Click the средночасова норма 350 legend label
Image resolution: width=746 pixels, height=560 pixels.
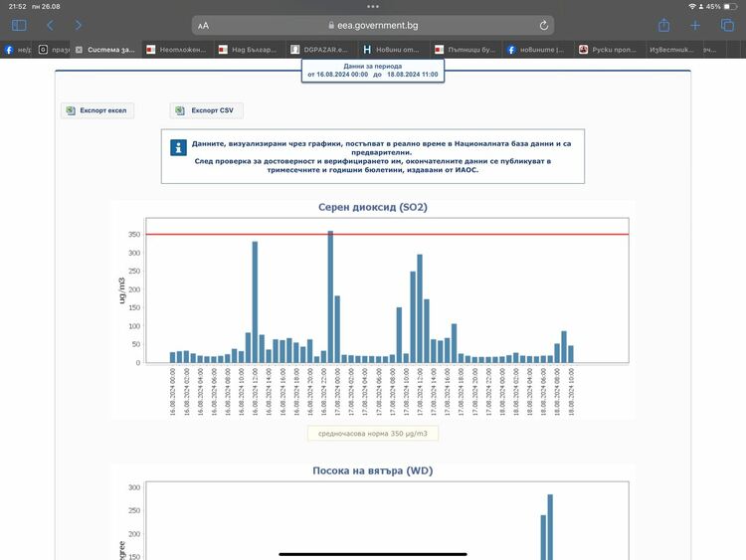point(373,433)
